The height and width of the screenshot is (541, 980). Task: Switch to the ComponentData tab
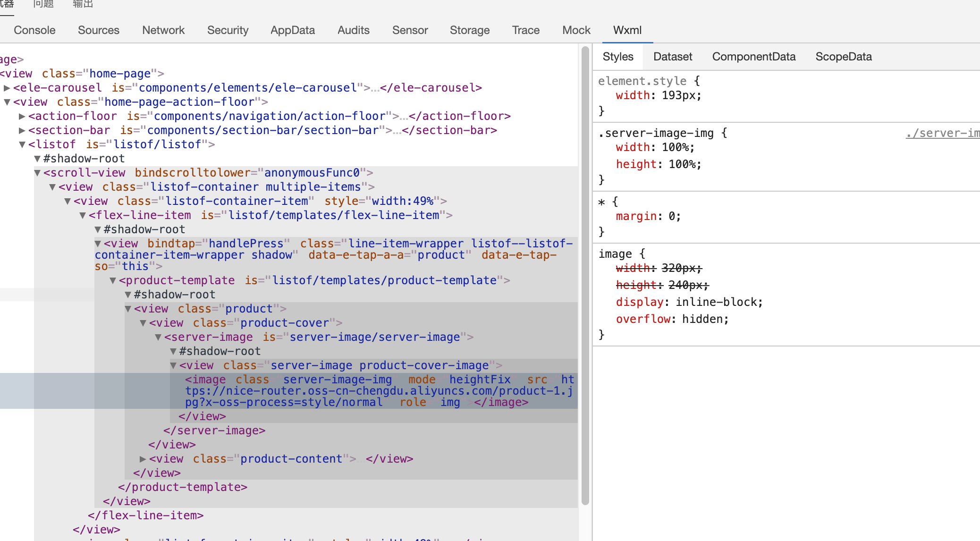(x=754, y=57)
